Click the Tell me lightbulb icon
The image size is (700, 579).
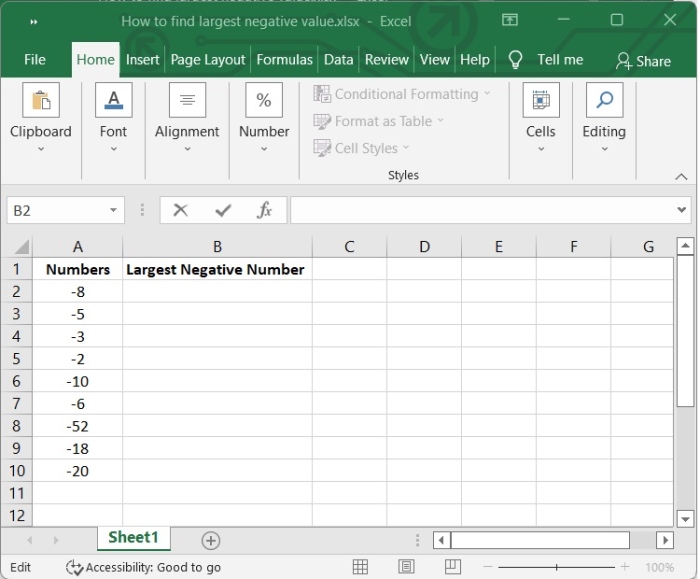(515, 59)
